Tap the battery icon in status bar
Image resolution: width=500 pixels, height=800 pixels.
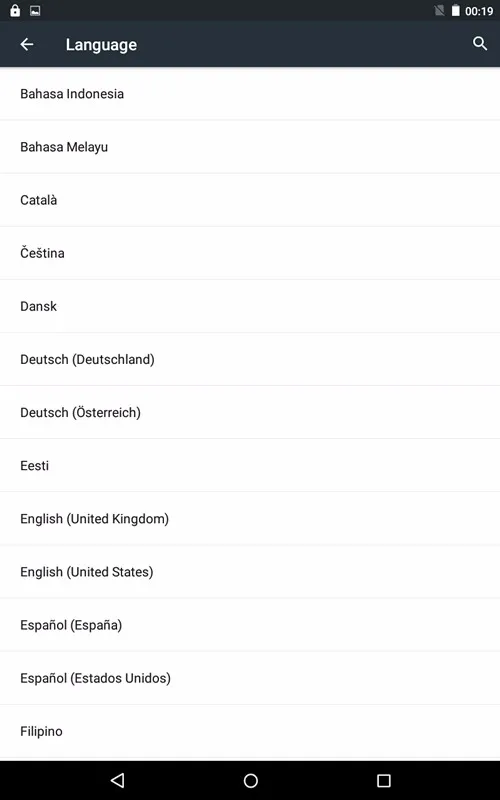(x=456, y=11)
